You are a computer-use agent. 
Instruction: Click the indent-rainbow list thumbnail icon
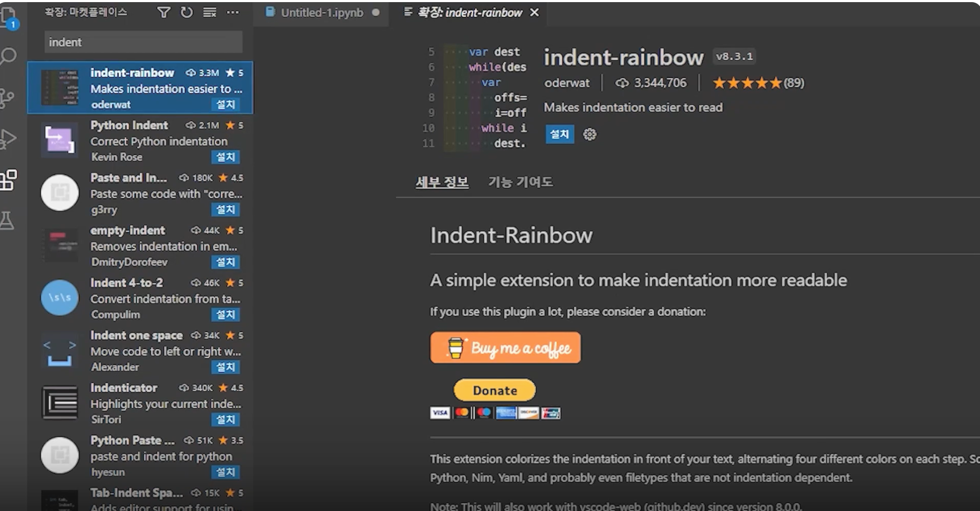pos(60,88)
